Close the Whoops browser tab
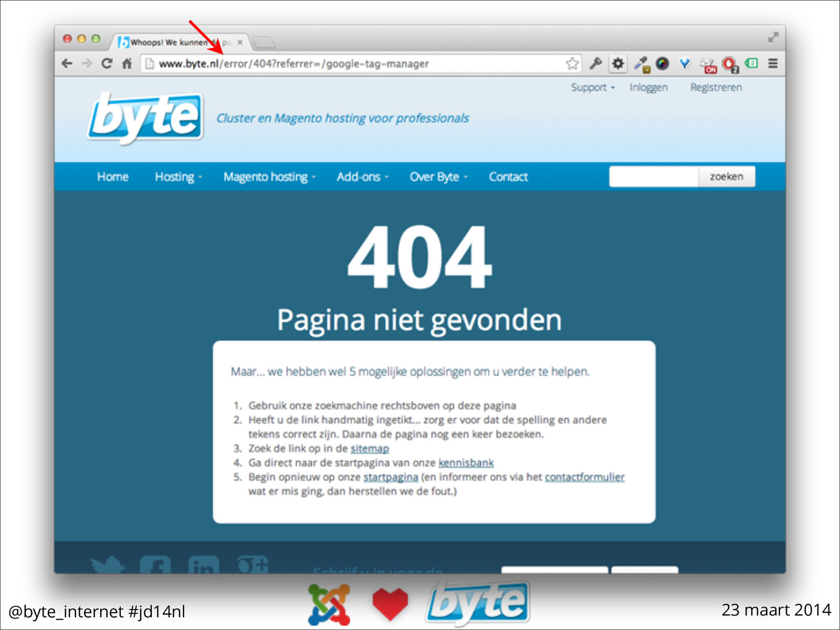The height and width of the screenshot is (630, 840). click(x=240, y=42)
